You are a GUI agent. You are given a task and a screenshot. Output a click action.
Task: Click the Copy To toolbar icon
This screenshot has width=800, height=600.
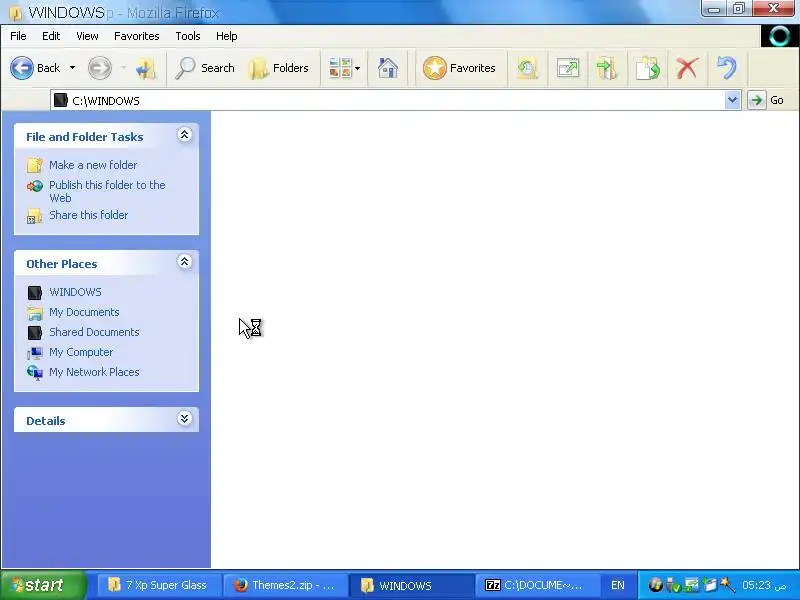[647, 68]
